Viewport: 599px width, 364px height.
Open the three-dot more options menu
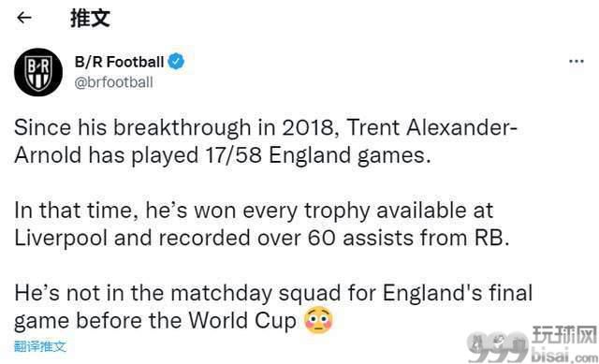pyautogui.click(x=577, y=62)
